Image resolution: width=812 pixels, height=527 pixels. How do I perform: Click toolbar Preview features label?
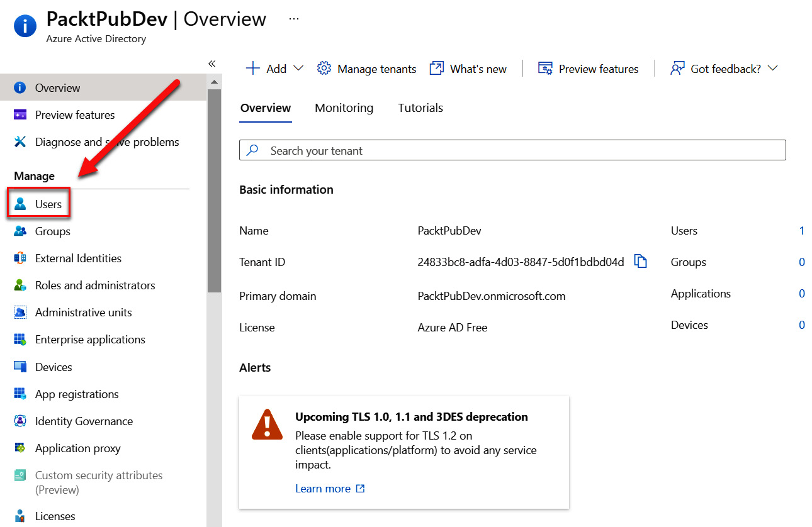coord(599,69)
